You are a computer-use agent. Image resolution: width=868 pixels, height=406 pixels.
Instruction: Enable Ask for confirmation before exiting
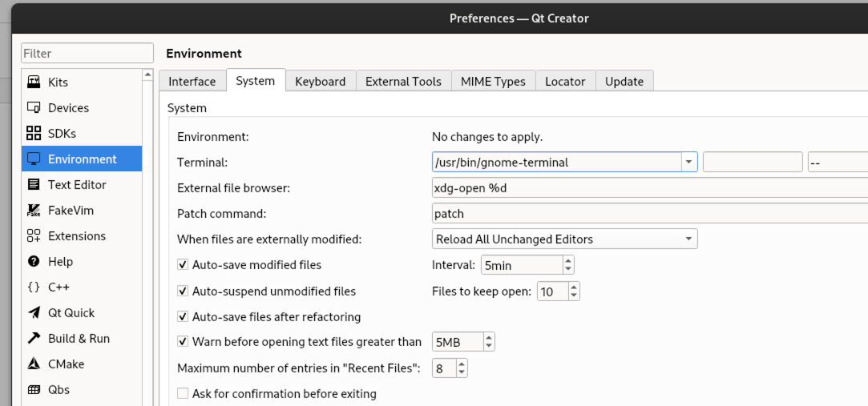[183, 394]
